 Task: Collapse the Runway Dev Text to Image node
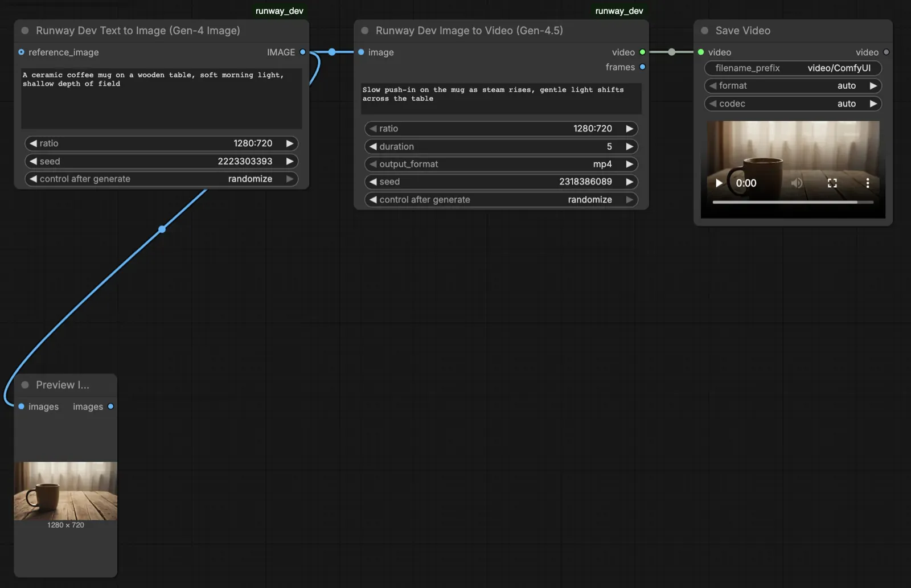click(x=25, y=31)
